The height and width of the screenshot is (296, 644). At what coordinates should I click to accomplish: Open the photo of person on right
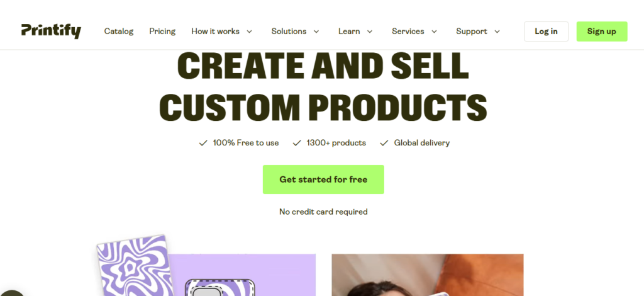tap(428, 275)
